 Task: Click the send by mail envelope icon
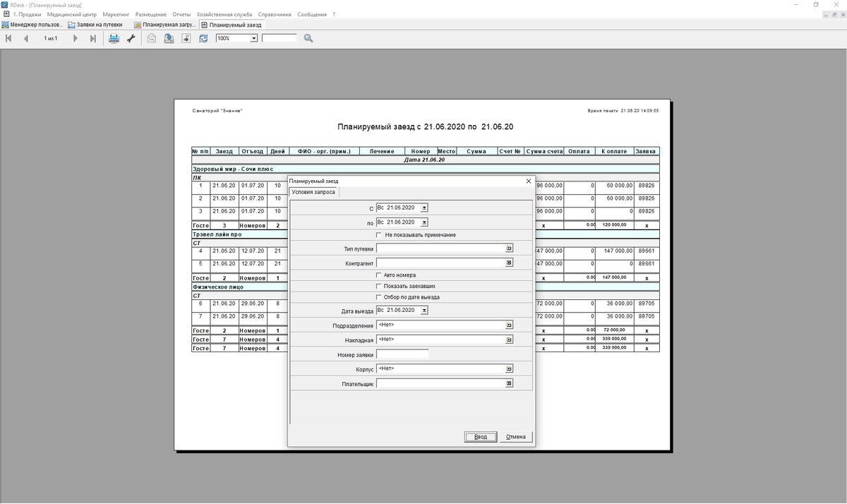click(151, 39)
